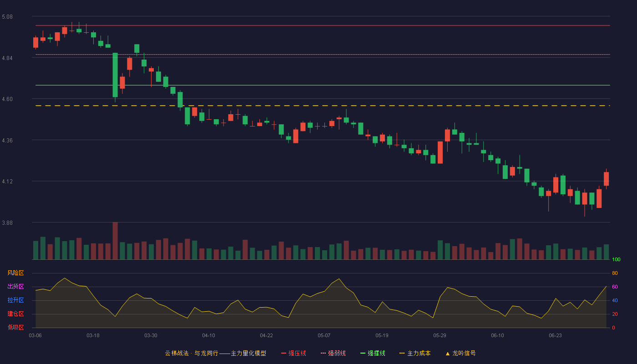Click the 风险区 zone label
Image resolution: width=637 pixels, height=364 pixels.
pyautogui.click(x=15, y=273)
